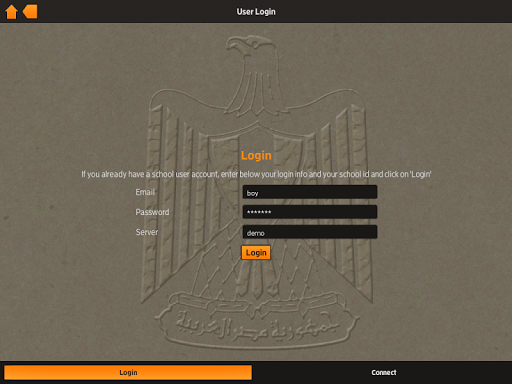Focus the Email field containing "boy"

[x=310, y=192]
